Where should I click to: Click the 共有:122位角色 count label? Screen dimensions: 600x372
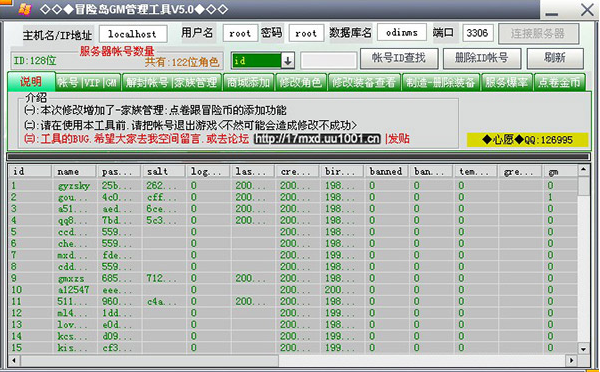click(182, 62)
